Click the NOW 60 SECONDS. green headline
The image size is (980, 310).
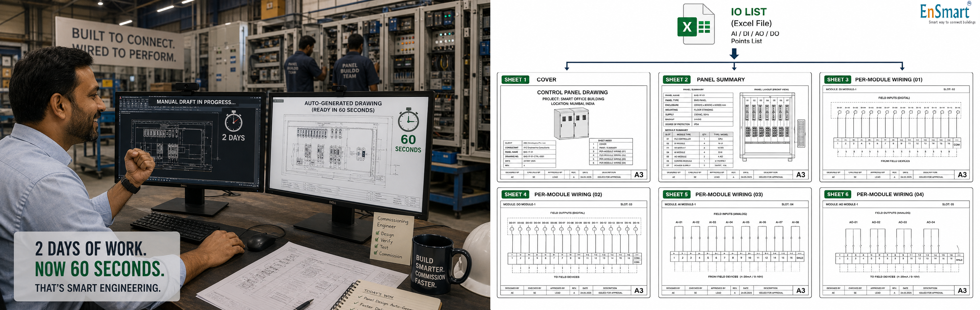coord(100,269)
